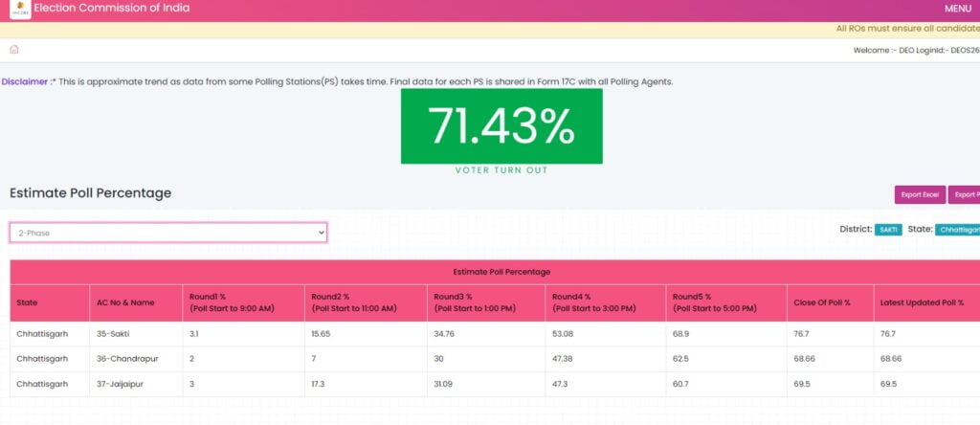Open the 2-Phase dropdown selector
Image resolution: width=980 pixels, height=425 pixels.
point(168,233)
